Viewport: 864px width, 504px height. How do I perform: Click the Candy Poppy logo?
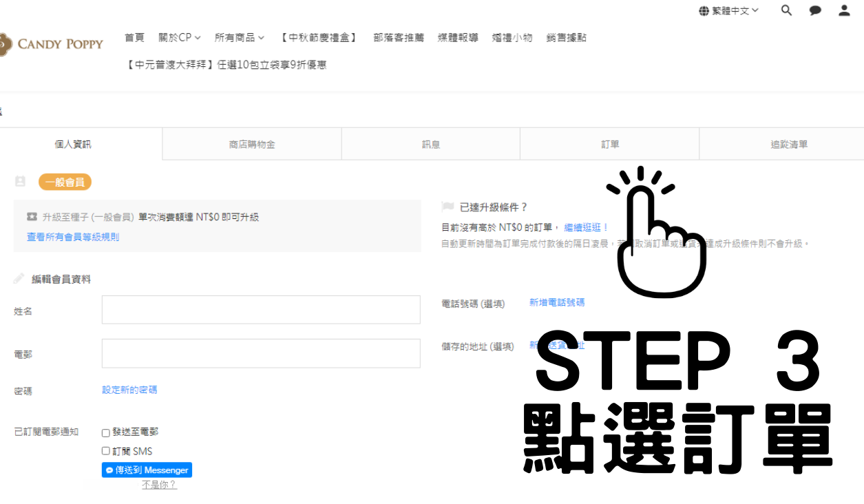(x=52, y=44)
